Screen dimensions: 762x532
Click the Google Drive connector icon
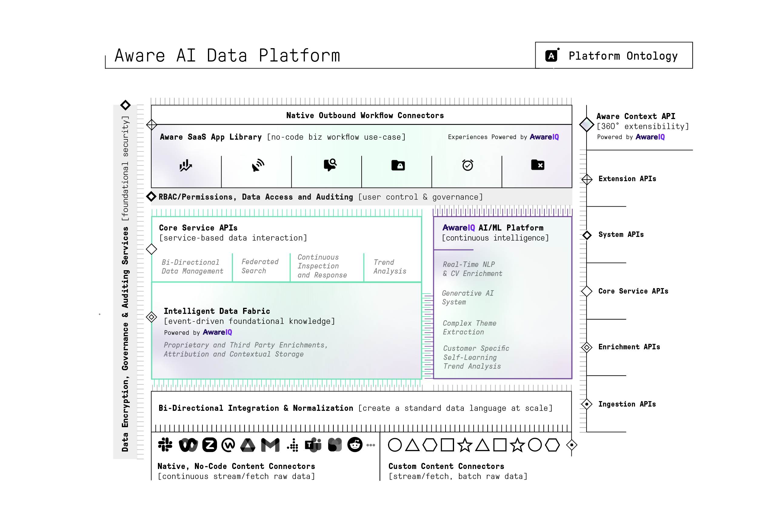[x=248, y=445]
